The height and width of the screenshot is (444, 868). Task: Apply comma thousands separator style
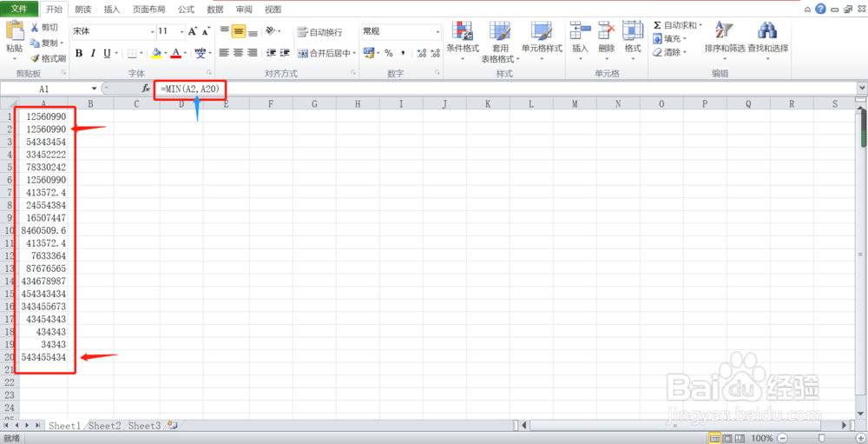404,53
